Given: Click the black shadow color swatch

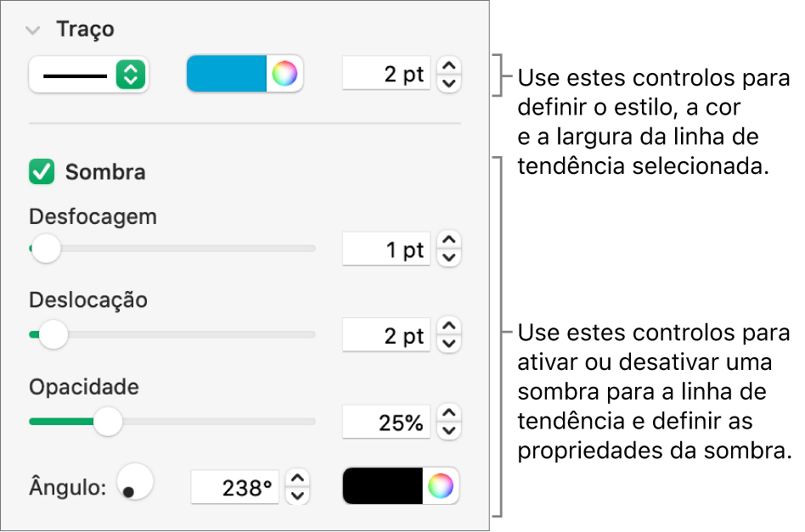Looking at the screenshot, I should [x=383, y=486].
